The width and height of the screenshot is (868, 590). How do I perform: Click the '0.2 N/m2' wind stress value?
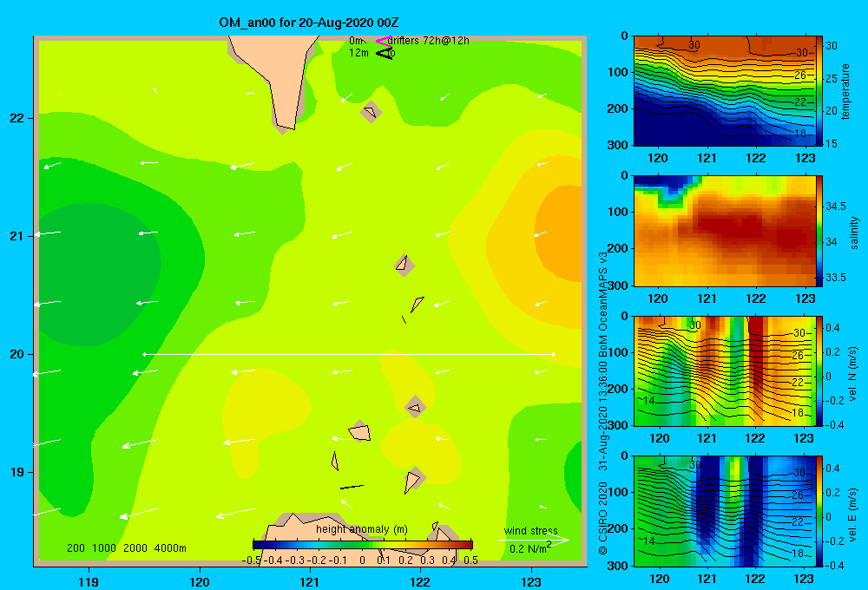point(530,548)
